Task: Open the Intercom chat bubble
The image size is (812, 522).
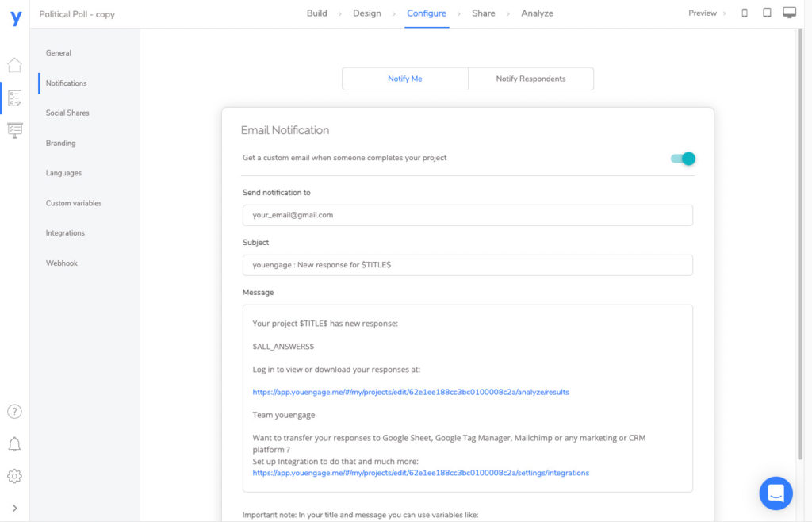Action: (x=776, y=493)
